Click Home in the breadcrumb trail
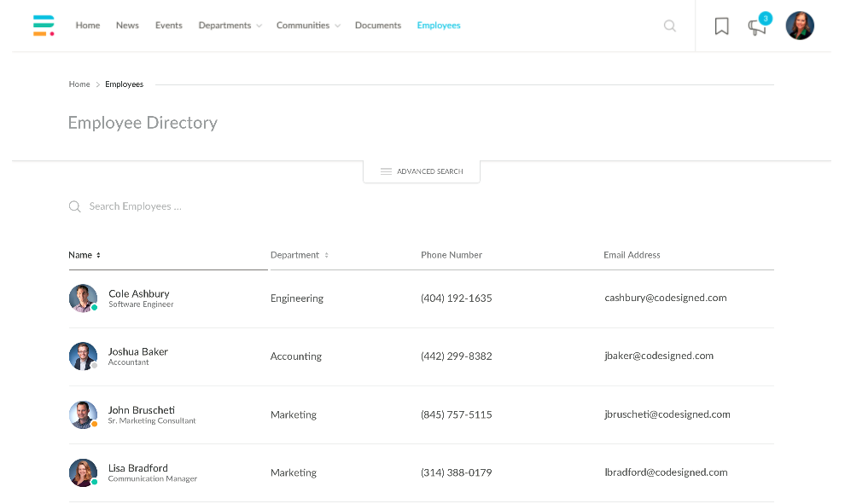Viewport: 845px width, 504px height. [x=79, y=84]
